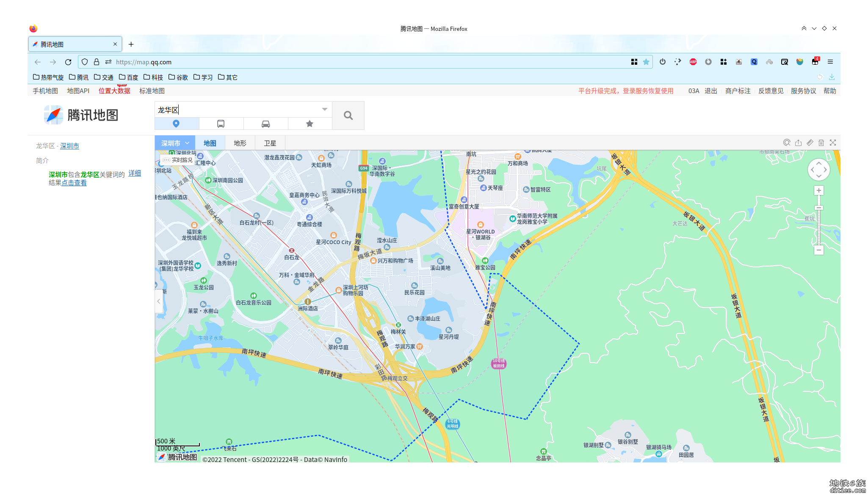Enter fullscreen map mode

[833, 143]
